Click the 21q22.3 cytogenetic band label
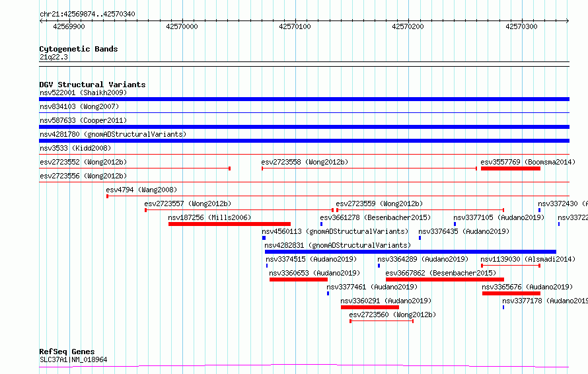This screenshot has height=374, width=588. click(x=54, y=57)
